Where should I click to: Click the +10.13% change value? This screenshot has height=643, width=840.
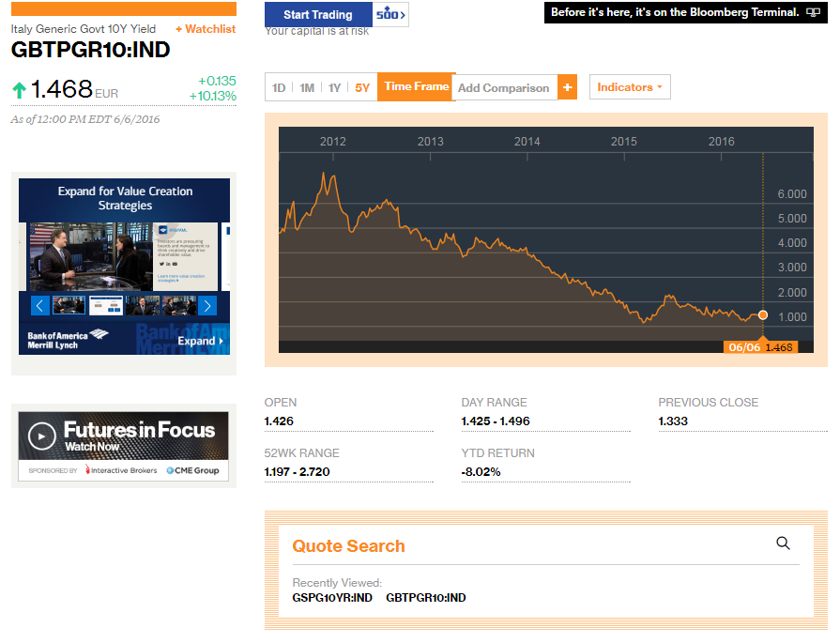tap(213, 96)
